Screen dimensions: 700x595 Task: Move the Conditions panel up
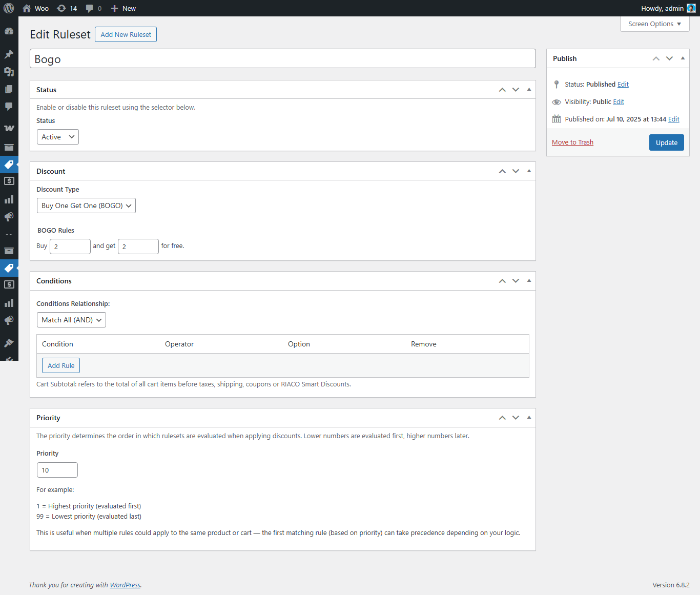pos(502,281)
